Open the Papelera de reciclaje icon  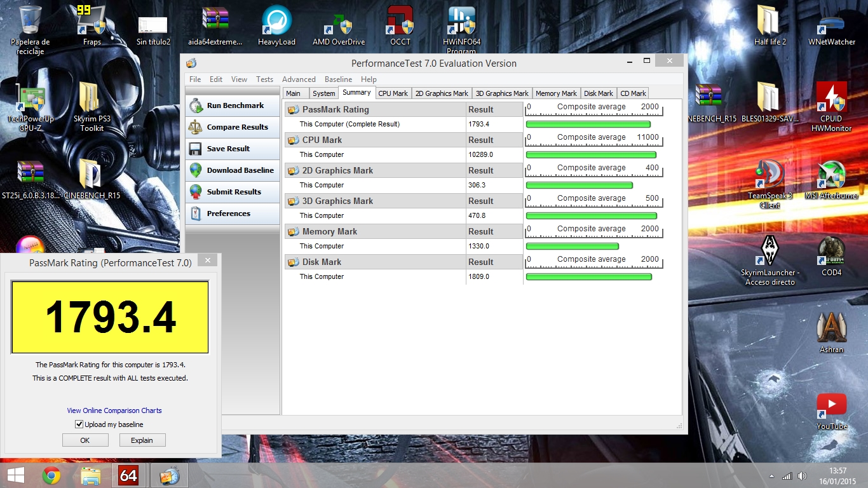(x=31, y=30)
